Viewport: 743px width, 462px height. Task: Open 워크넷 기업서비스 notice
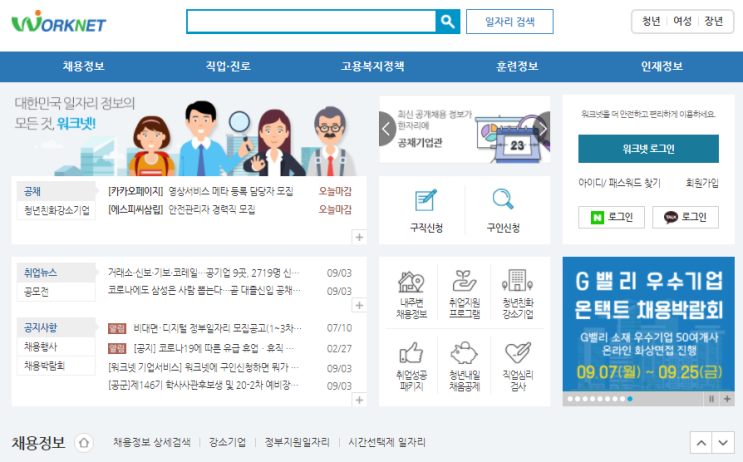pos(203,367)
